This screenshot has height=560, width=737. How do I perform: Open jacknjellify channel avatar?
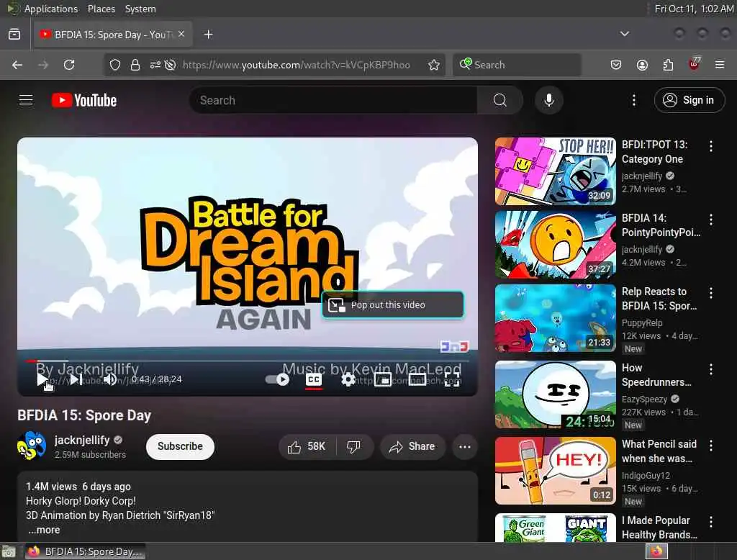click(x=32, y=446)
